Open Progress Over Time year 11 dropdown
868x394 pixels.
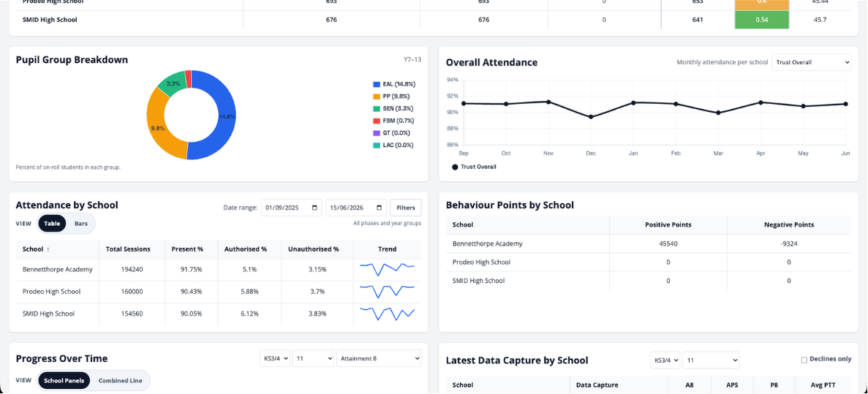(x=313, y=358)
